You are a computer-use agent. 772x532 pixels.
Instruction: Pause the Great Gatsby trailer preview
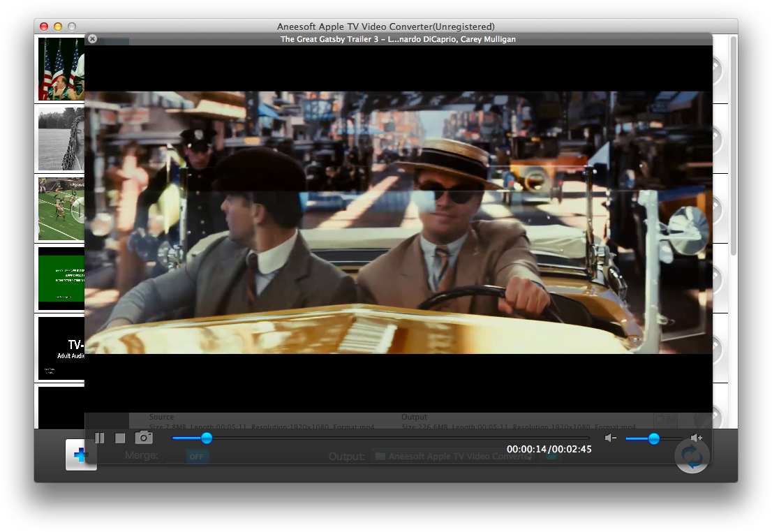[x=99, y=438]
